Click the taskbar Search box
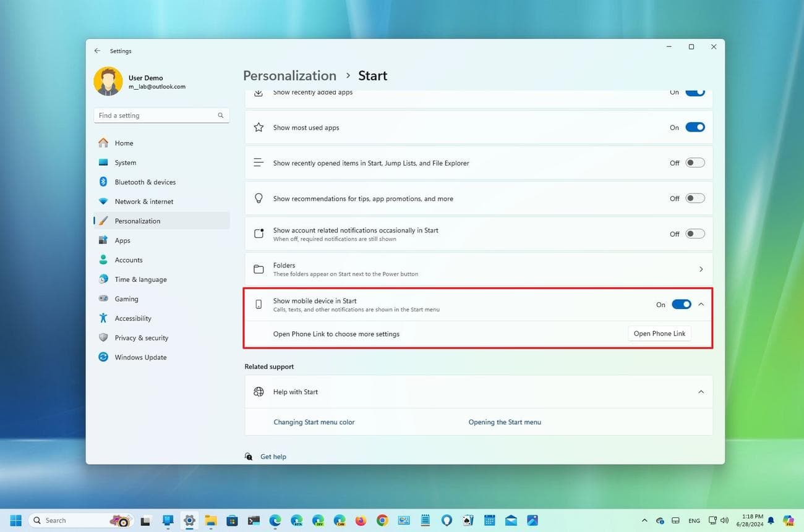804x532 pixels. pyautogui.click(x=81, y=520)
